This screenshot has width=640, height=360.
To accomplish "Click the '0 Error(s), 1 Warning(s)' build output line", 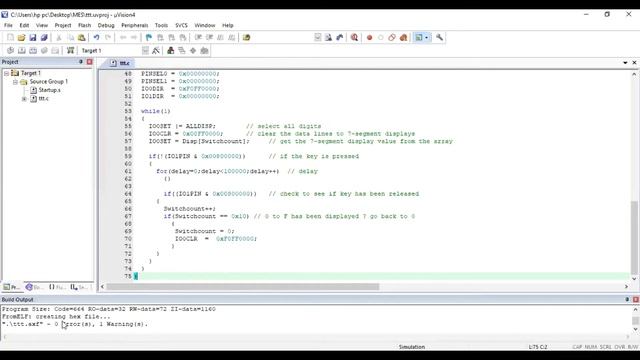I will (x=101, y=324).
